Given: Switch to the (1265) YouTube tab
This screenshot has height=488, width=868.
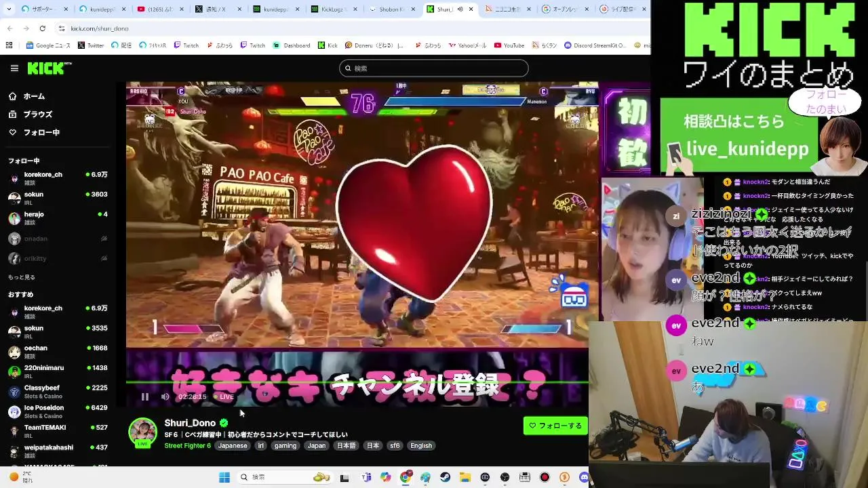Looking at the screenshot, I should pos(159,9).
